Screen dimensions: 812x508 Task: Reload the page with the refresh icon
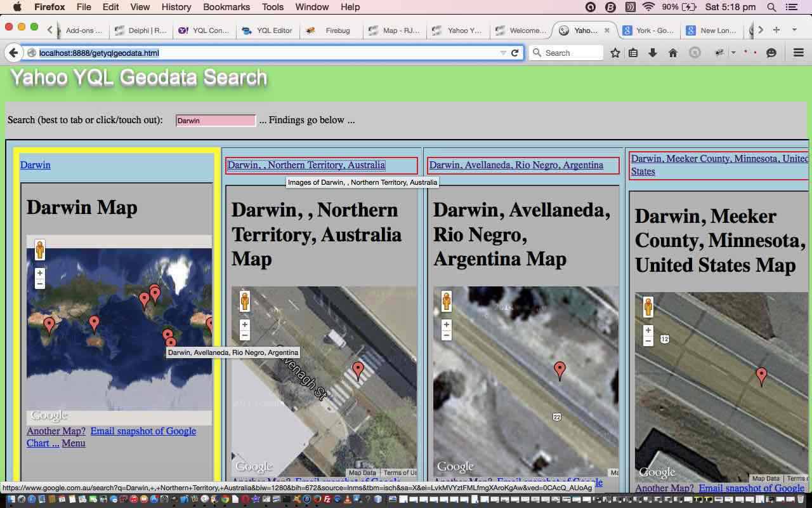pyautogui.click(x=515, y=53)
